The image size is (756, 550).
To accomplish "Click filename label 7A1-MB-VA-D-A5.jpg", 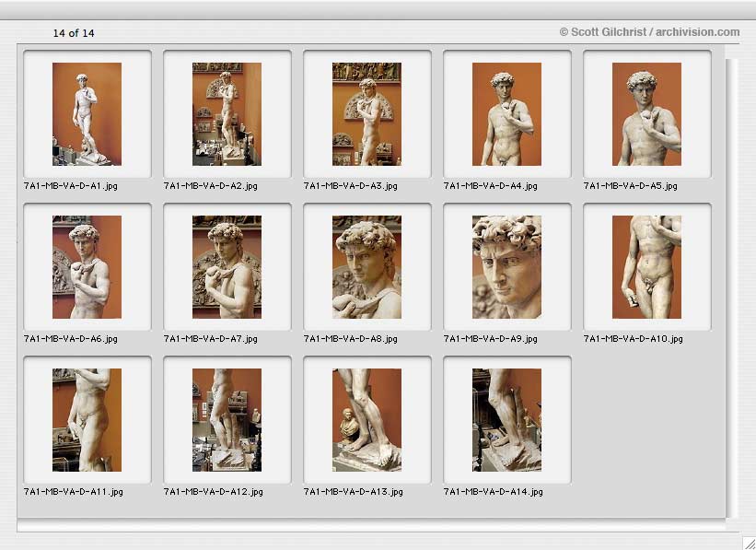I will pyautogui.click(x=630, y=186).
